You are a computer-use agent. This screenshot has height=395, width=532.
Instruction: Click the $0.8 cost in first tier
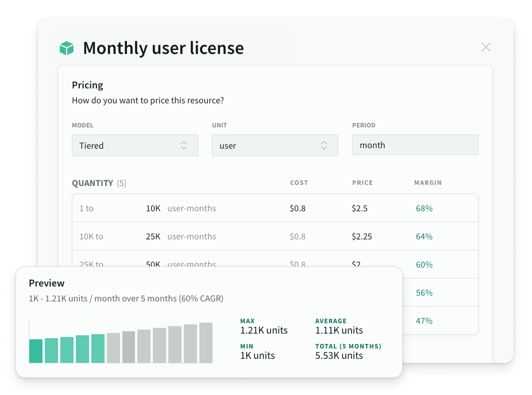[298, 208]
